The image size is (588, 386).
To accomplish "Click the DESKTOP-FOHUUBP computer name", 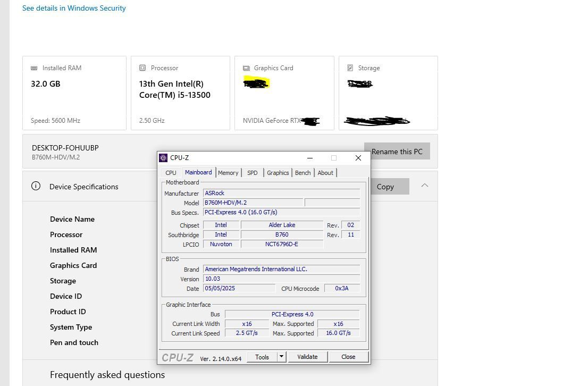I will coord(65,148).
